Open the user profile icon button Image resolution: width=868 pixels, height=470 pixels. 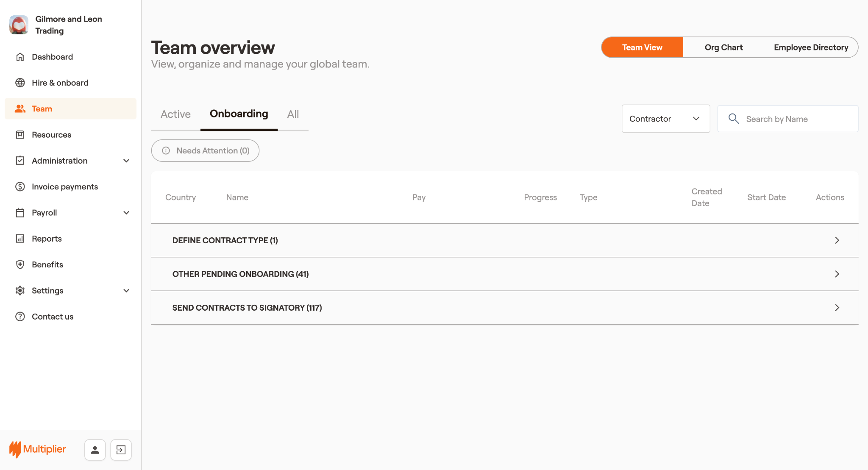(95, 450)
